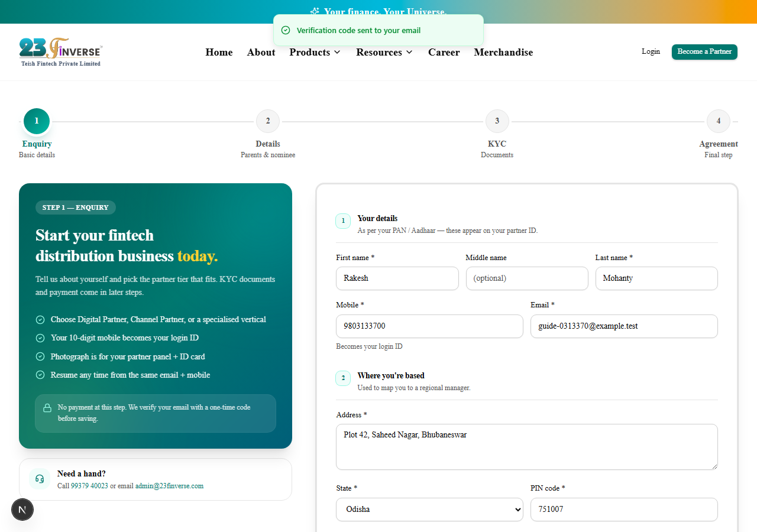
Task: Open the Next.js dev tools badge
Action: [22, 510]
